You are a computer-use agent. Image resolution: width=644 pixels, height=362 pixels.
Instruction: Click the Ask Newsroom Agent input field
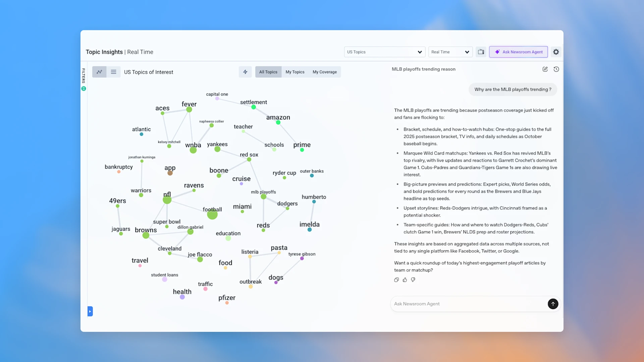[x=468, y=304]
